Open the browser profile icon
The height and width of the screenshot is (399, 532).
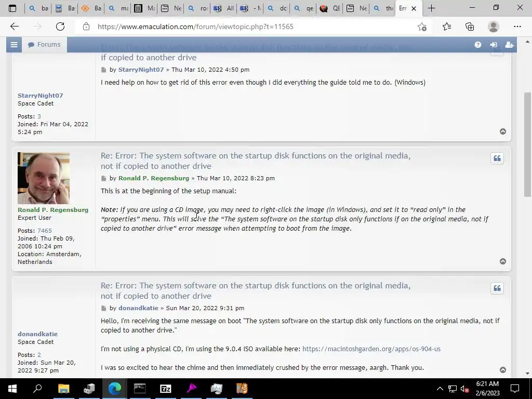(x=494, y=26)
